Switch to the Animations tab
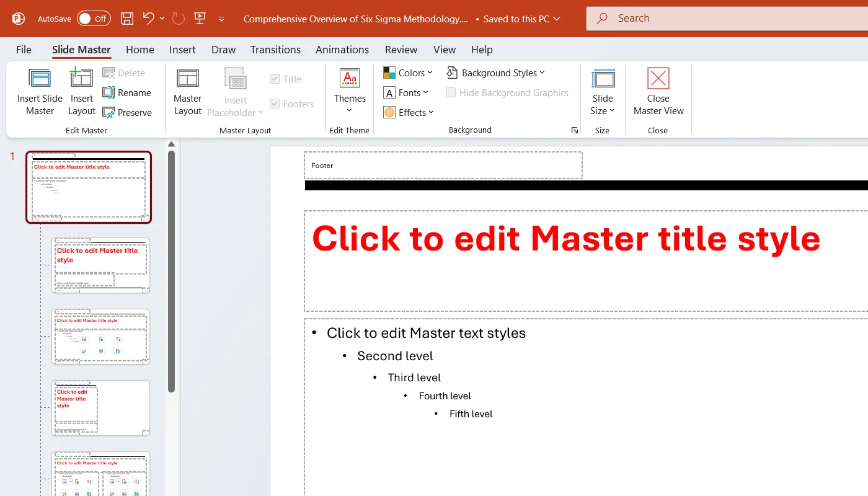The image size is (868, 496). coord(342,50)
